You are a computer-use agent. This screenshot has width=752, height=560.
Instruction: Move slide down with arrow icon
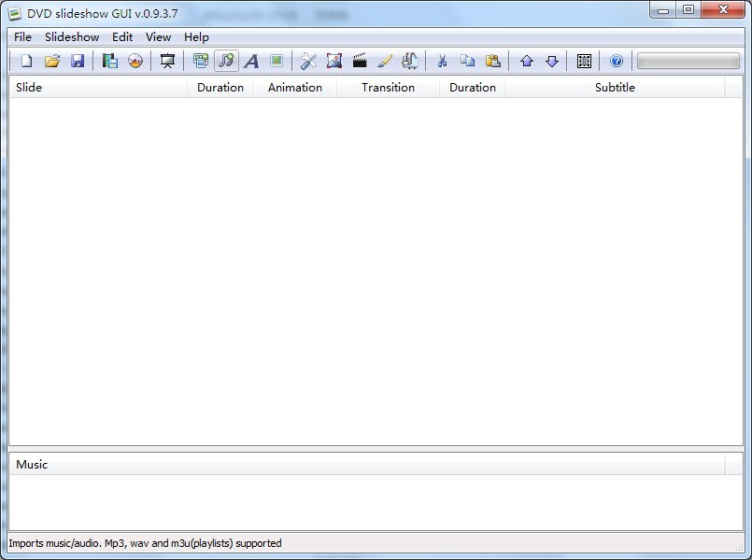click(551, 61)
